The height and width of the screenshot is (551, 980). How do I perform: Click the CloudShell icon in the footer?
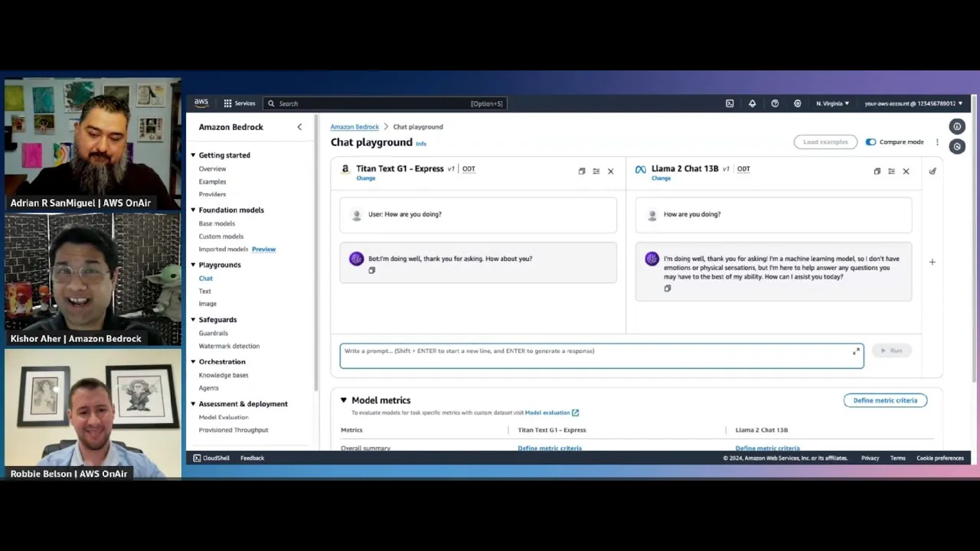[197, 458]
